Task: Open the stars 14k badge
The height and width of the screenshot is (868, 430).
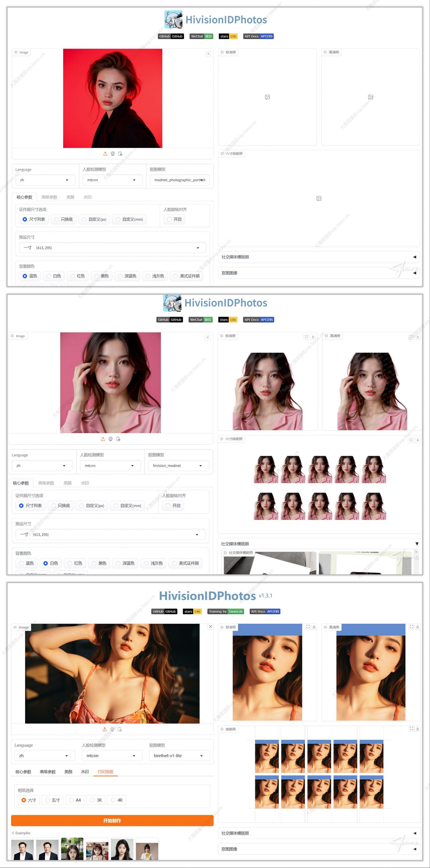Action: [x=192, y=611]
